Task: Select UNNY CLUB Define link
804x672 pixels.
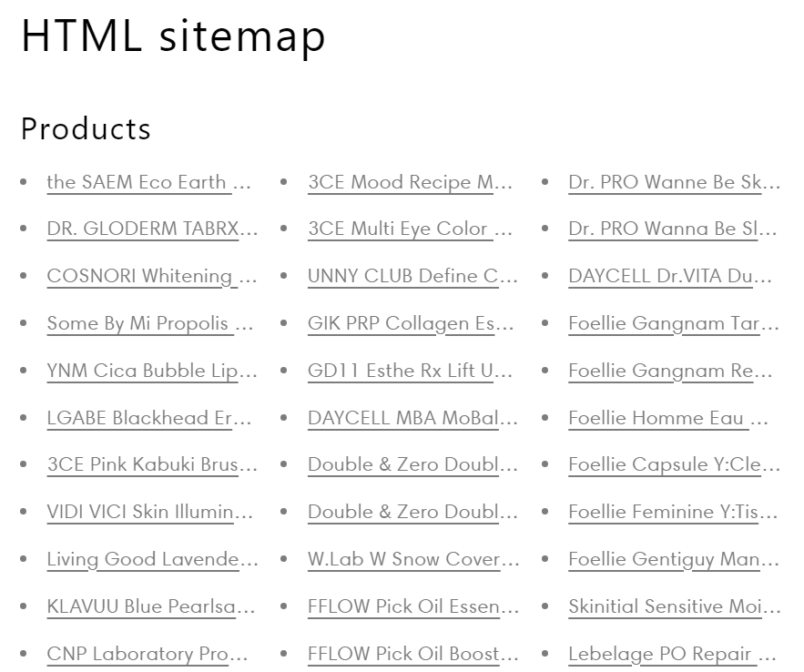Action: [412, 276]
